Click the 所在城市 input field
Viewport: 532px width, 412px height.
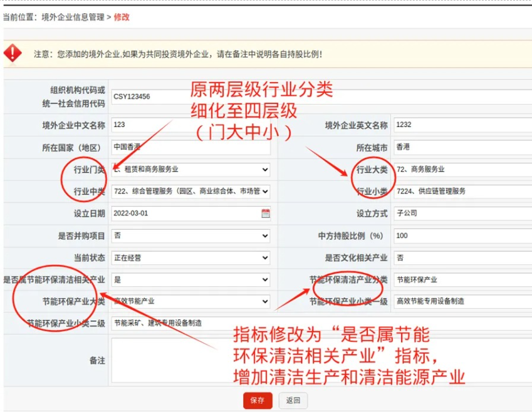(462, 148)
